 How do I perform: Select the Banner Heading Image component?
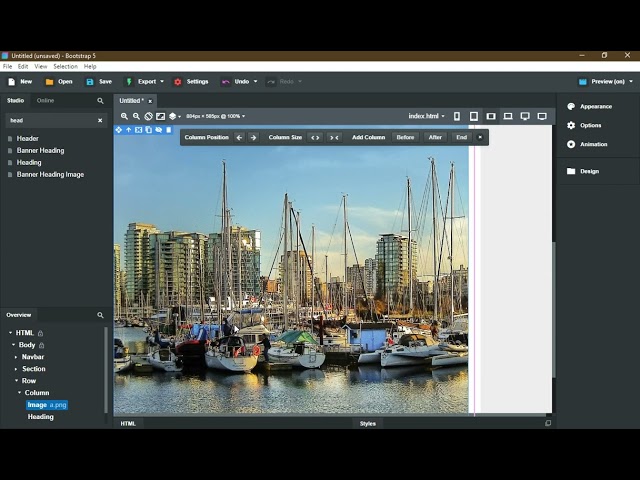50,175
